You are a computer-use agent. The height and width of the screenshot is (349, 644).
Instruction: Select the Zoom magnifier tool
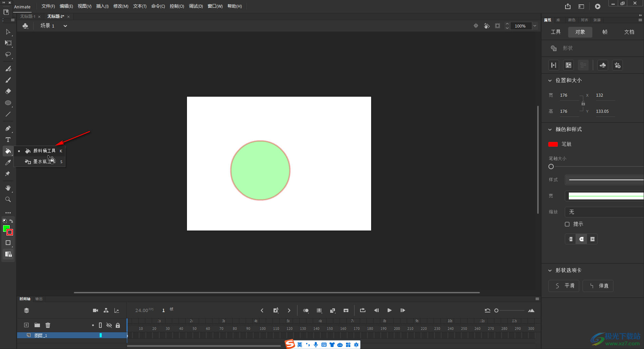pyautogui.click(x=8, y=199)
